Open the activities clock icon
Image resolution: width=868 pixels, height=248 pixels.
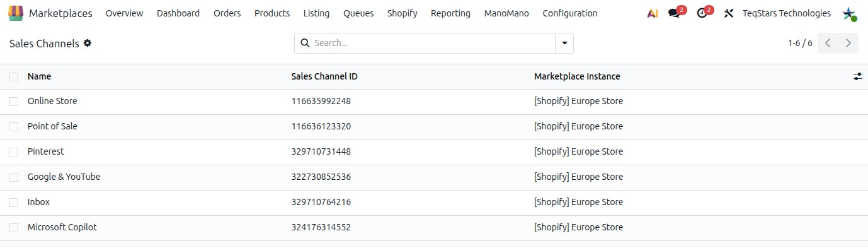coord(702,13)
